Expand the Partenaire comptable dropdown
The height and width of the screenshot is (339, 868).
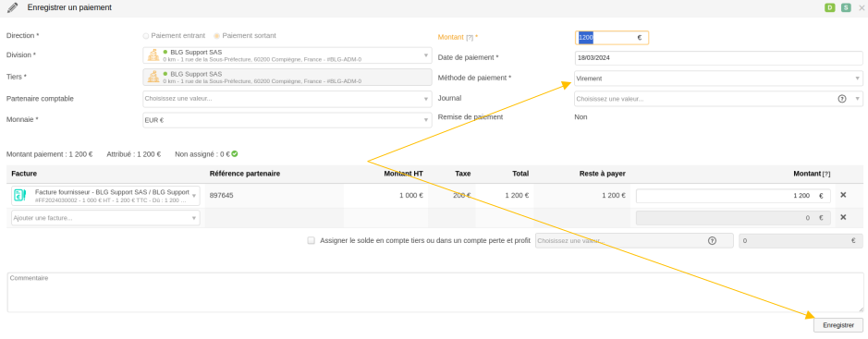pyautogui.click(x=287, y=99)
